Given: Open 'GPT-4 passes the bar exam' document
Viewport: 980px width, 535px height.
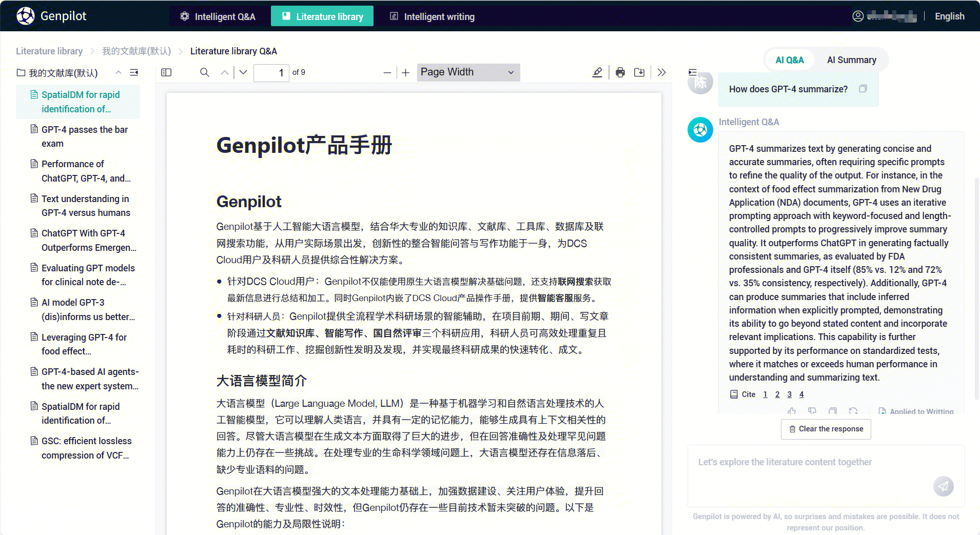Looking at the screenshot, I should pos(84,136).
